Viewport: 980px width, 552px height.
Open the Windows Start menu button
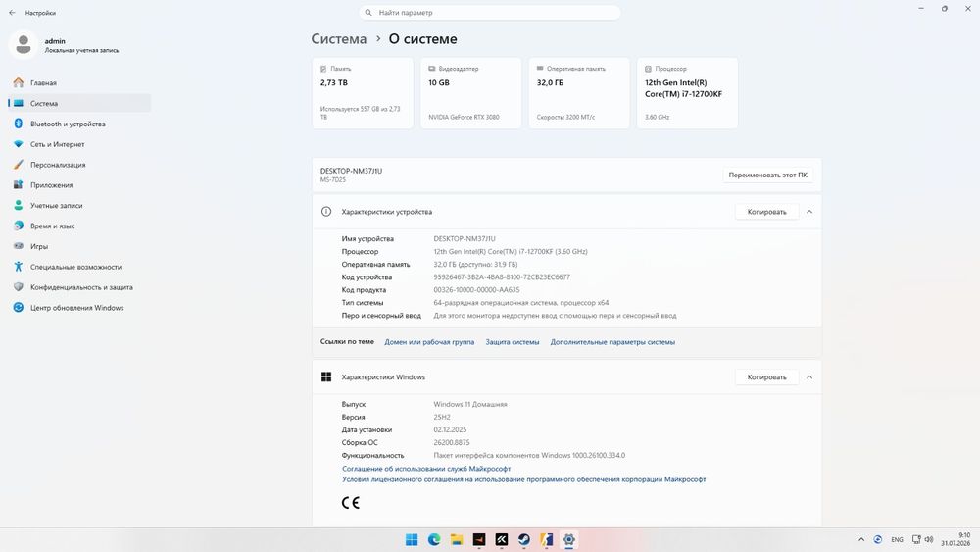click(412, 539)
